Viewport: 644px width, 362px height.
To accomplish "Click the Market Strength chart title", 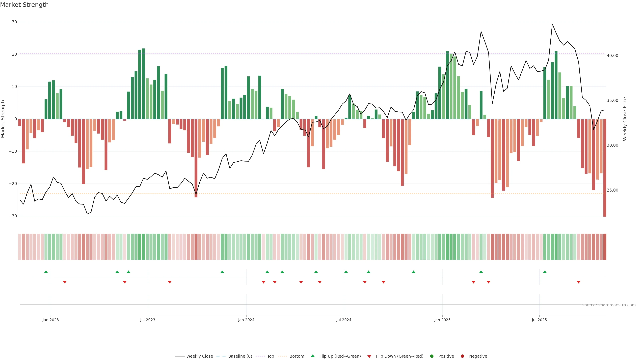I will pyautogui.click(x=24, y=5).
